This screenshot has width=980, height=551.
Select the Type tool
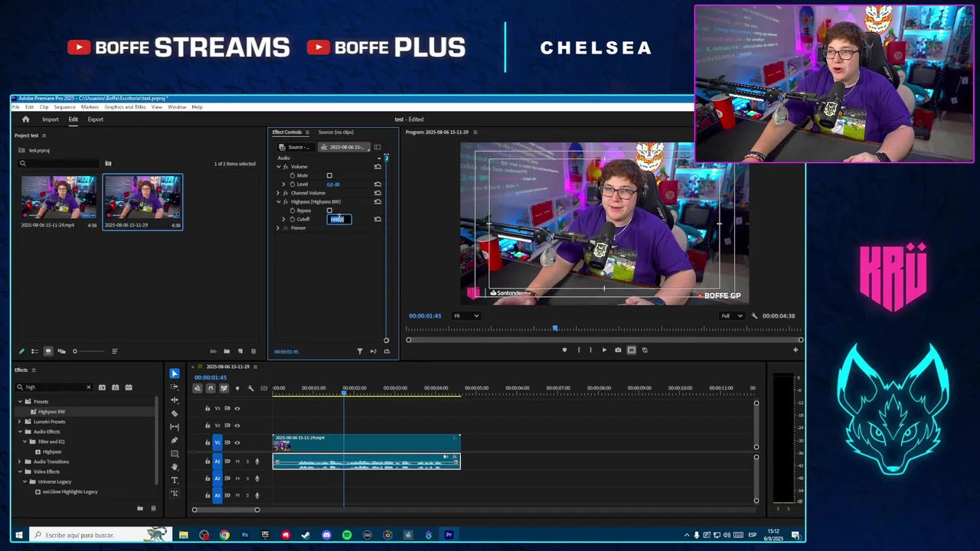click(175, 480)
